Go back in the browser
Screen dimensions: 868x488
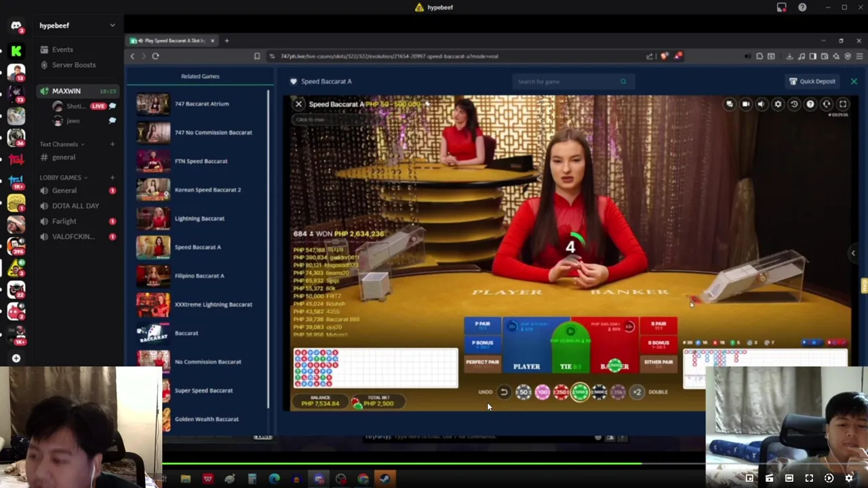(132, 56)
